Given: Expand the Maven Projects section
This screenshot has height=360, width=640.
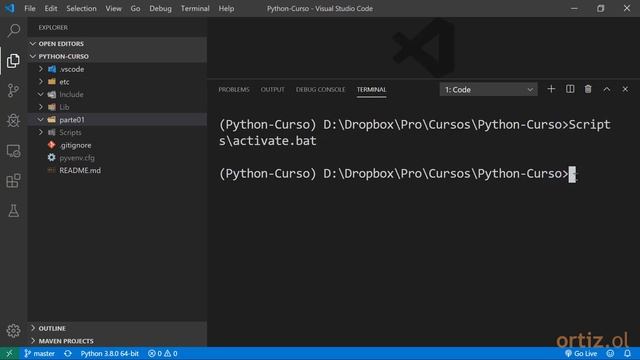Looking at the screenshot, I should 117,341.
